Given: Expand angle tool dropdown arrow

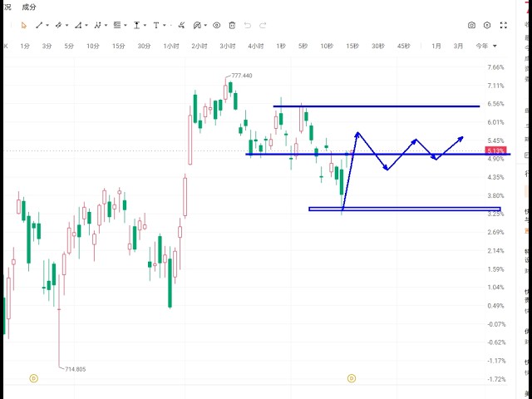Looking at the screenshot, I should tap(86, 26).
